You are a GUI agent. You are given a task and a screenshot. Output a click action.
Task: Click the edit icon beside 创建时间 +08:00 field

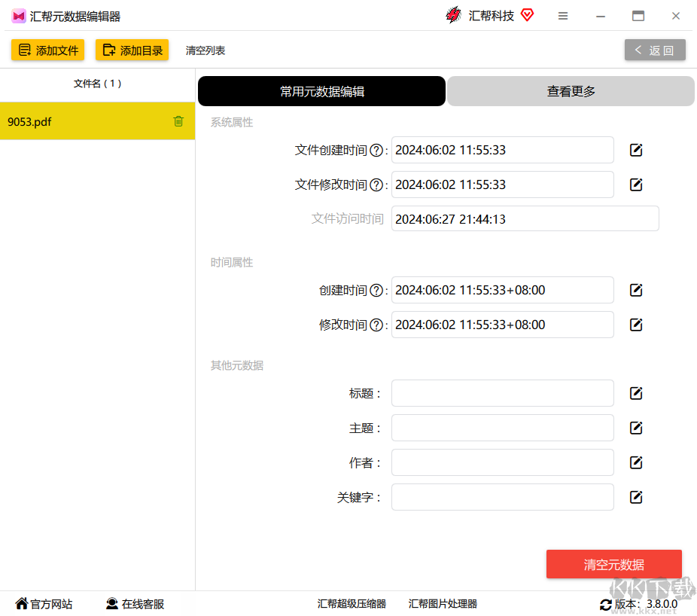point(636,291)
